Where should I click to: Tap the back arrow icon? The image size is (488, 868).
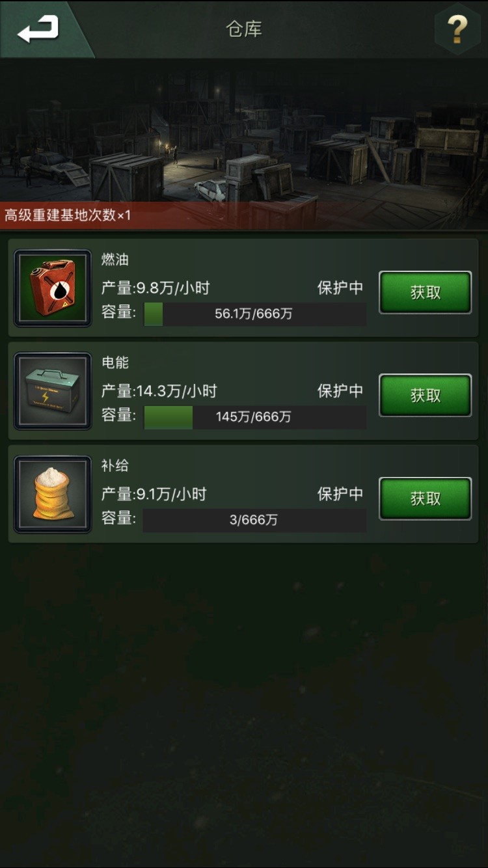(x=38, y=29)
